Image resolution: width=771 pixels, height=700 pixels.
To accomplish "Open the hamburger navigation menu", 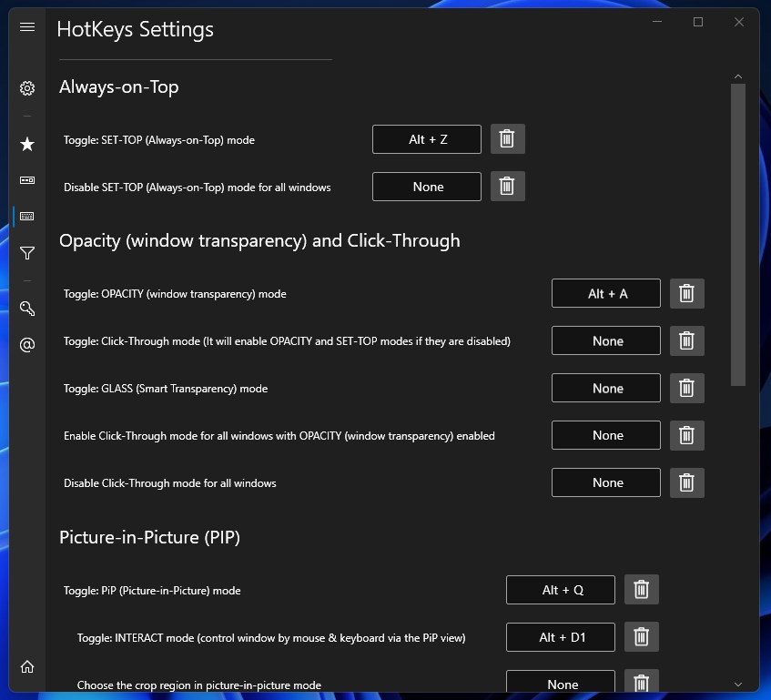I will (27, 27).
